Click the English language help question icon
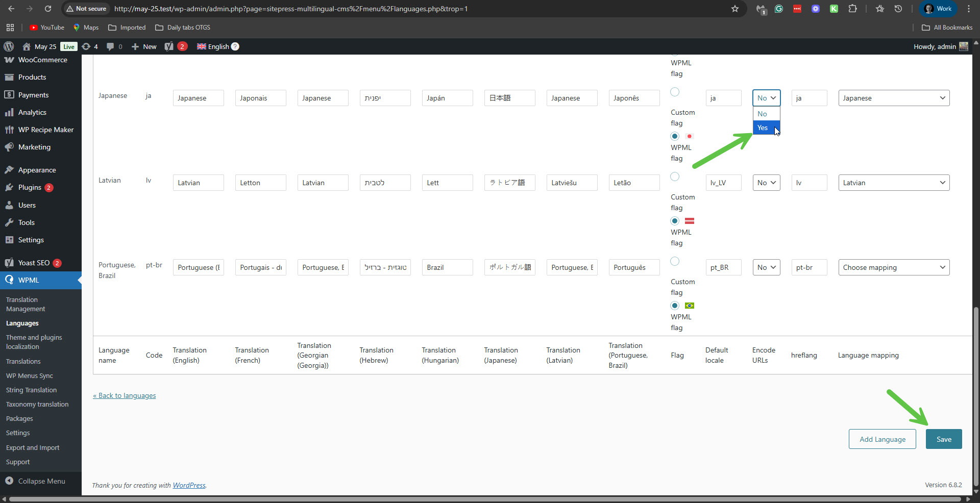Image resolution: width=980 pixels, height=503 pixels. pyautogui.click(x=235, y=46)
